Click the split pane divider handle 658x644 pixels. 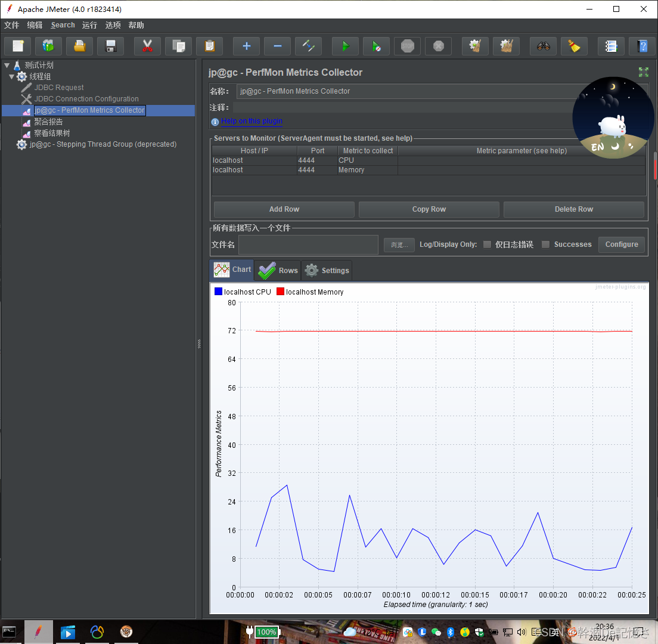tap(199, 344)
